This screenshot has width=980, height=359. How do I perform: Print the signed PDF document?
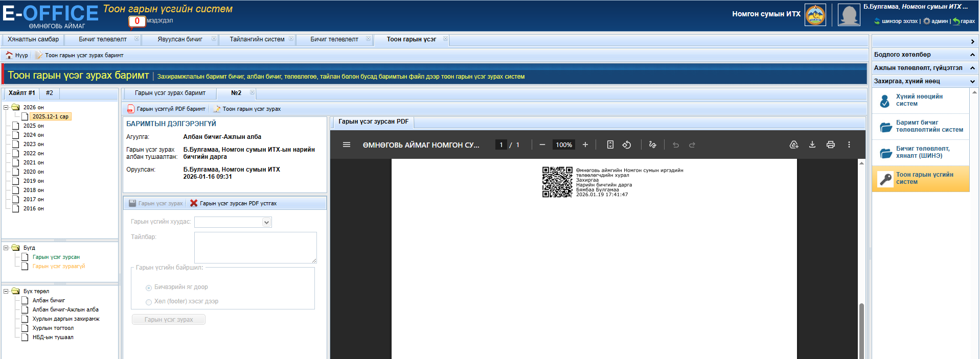[x=830, y=145]
